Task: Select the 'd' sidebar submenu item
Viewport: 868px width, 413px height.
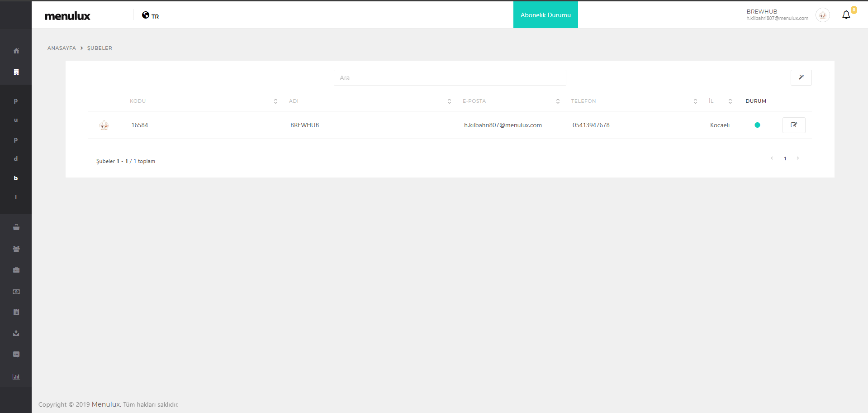Action: pyautogui.click(x=16, y=159)
